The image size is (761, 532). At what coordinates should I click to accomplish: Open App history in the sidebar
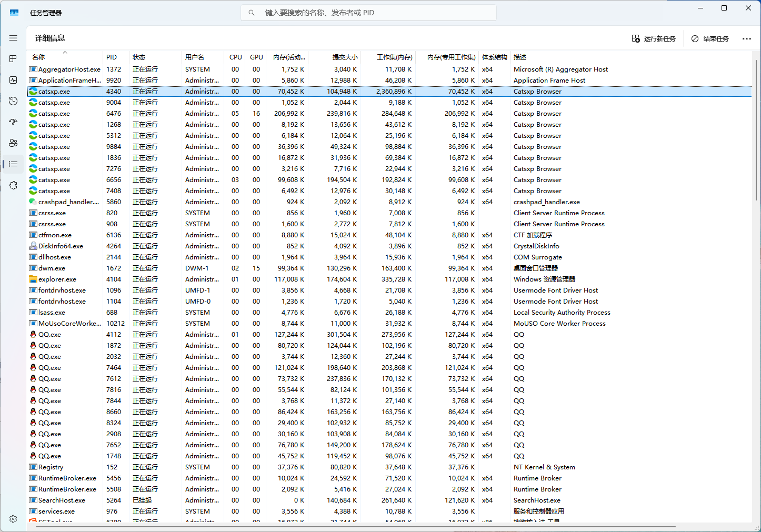pyautogui.click(x=13, y=101)
